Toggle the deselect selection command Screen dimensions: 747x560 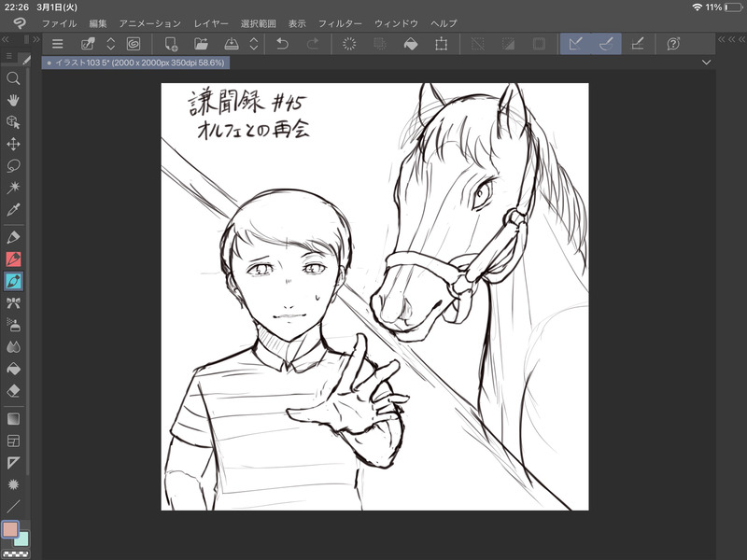[478, 44]
